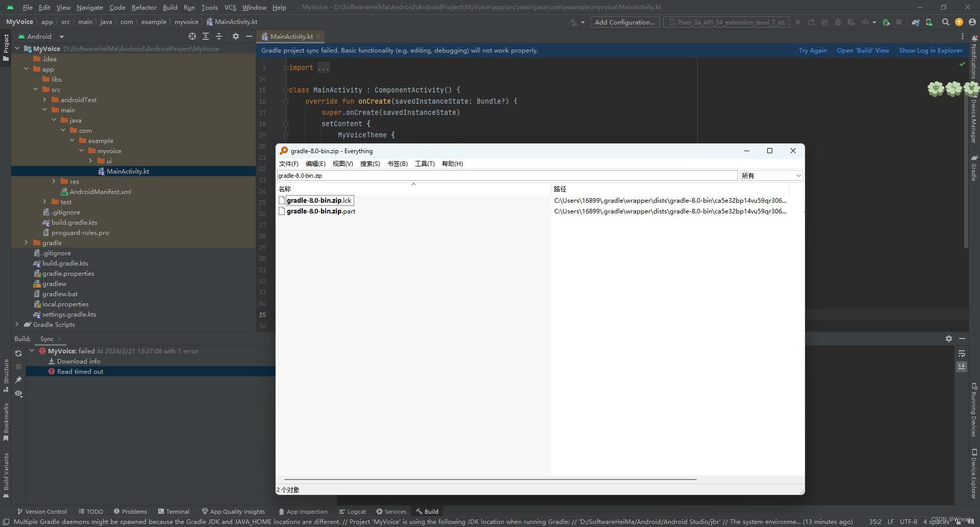Select gradle-8.0-bin.zip.part in Everything results
Image resolution: width=980 pixels, height=527 pixels.
click(321, 211)
